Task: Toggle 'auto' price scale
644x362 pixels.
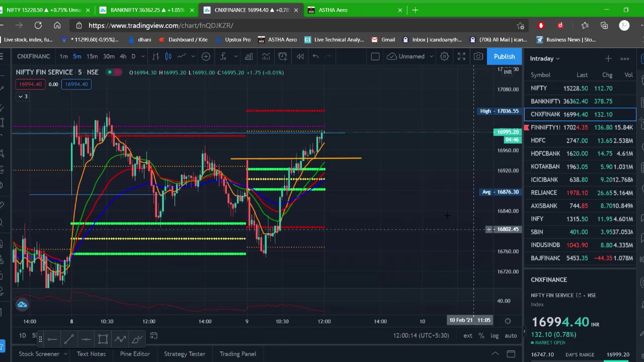Action: tap(511, 335)
